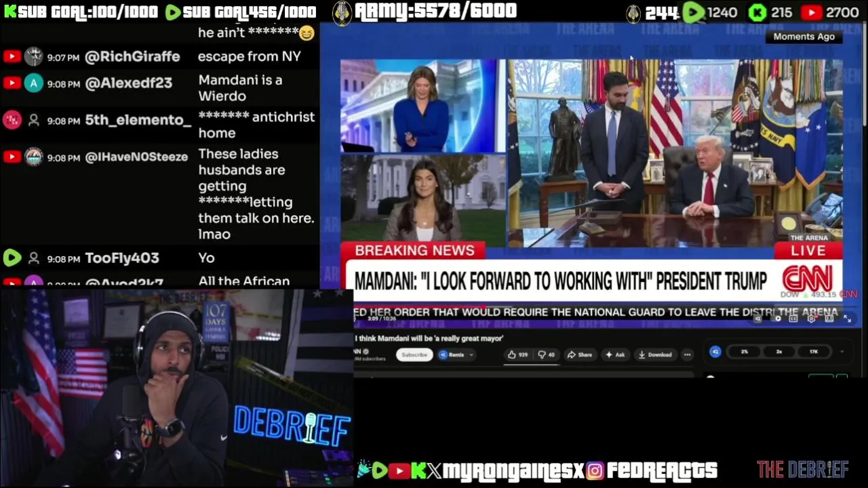Click the YouTube icon beside @IHaveN0Steeze
This screenshot has width=868, height=488.
pos(12,157)
